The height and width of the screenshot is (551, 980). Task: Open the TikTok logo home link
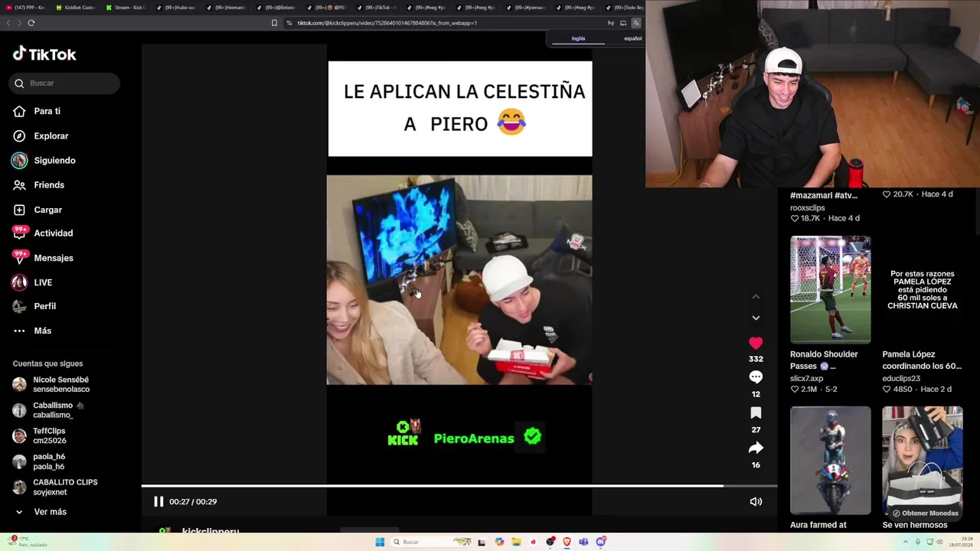(x=44, y=54)
